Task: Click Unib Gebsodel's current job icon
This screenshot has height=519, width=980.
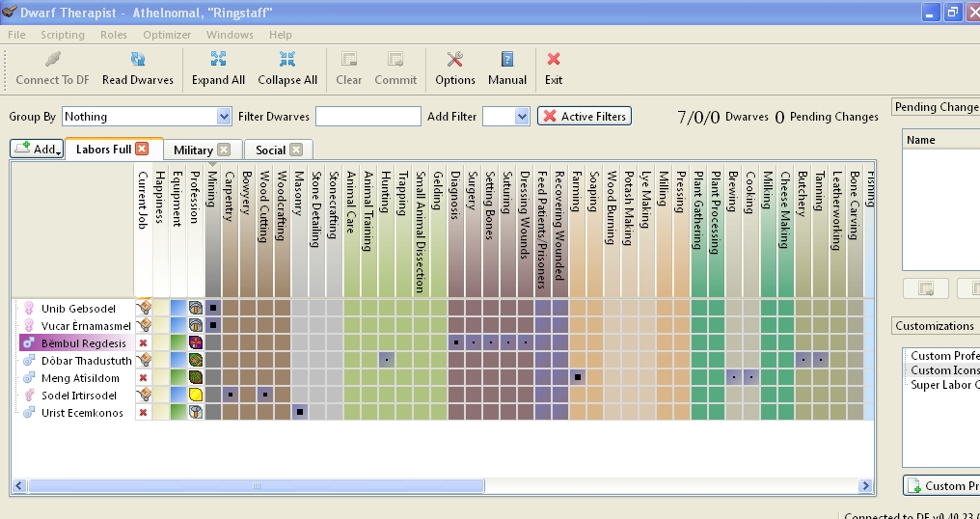Action: coord(144,308)
